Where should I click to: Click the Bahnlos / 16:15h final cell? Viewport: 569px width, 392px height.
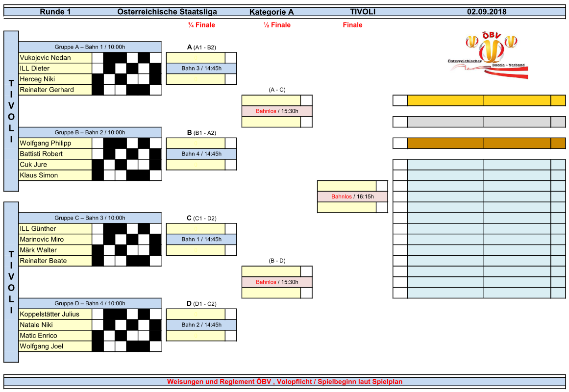point(352,196)
